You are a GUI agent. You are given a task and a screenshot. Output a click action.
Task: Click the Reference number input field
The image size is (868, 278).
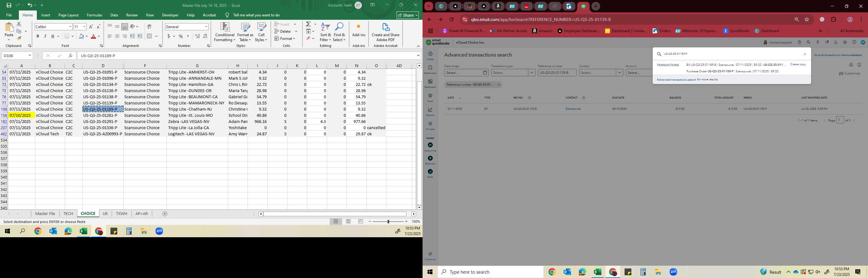pyautogui.click(x=557, y=72)
